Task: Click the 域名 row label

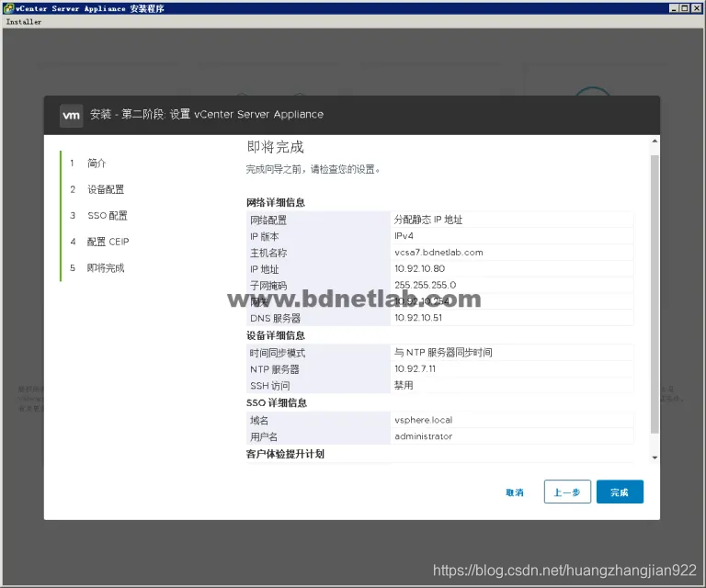Action: (x=259, y=420)
